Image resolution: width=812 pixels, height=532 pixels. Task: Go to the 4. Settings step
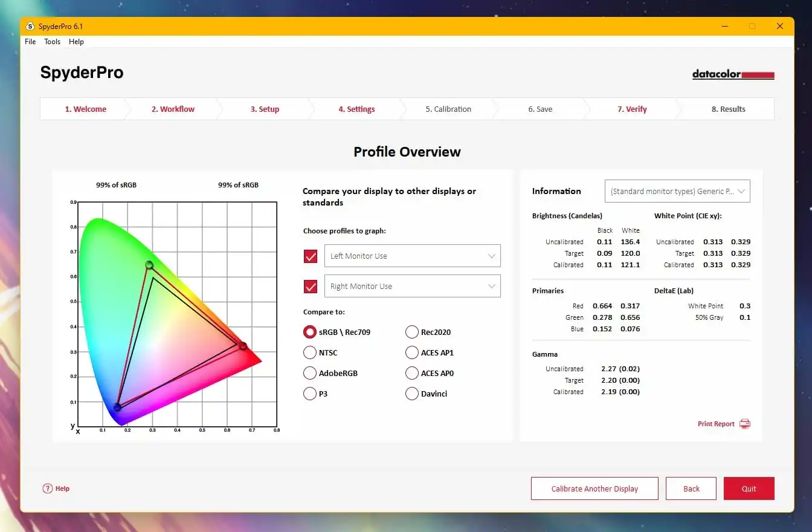(x=356, y=109)
